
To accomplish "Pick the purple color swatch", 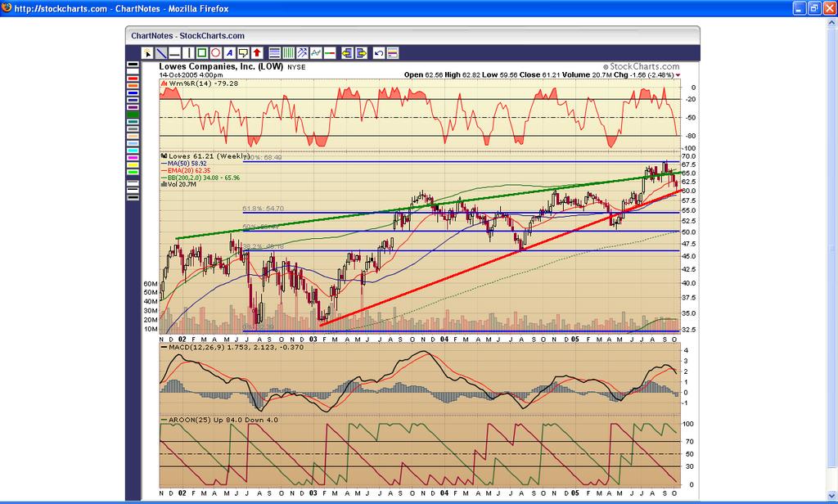I will pyautogui.click(x=133, y=107).
